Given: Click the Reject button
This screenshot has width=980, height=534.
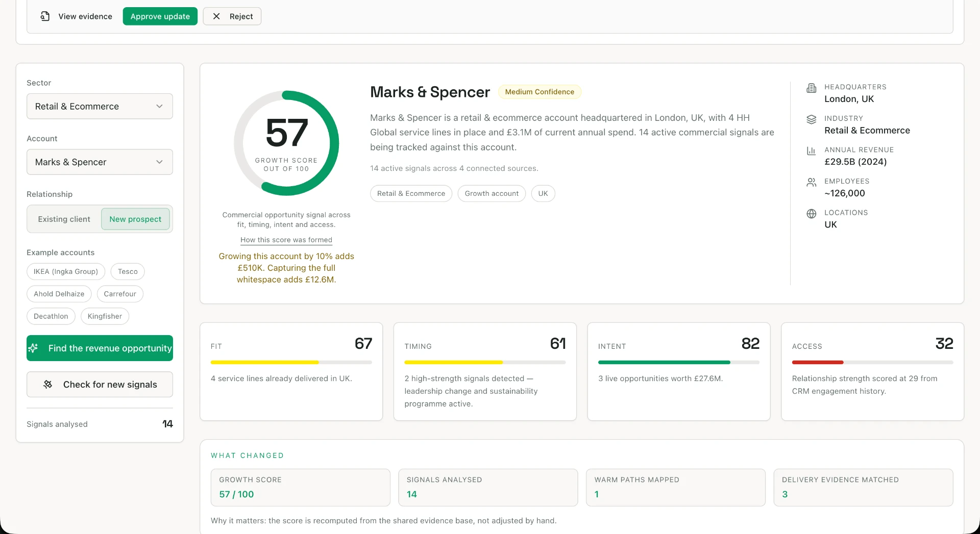Looking at the screenshot, I should (232, 16).
